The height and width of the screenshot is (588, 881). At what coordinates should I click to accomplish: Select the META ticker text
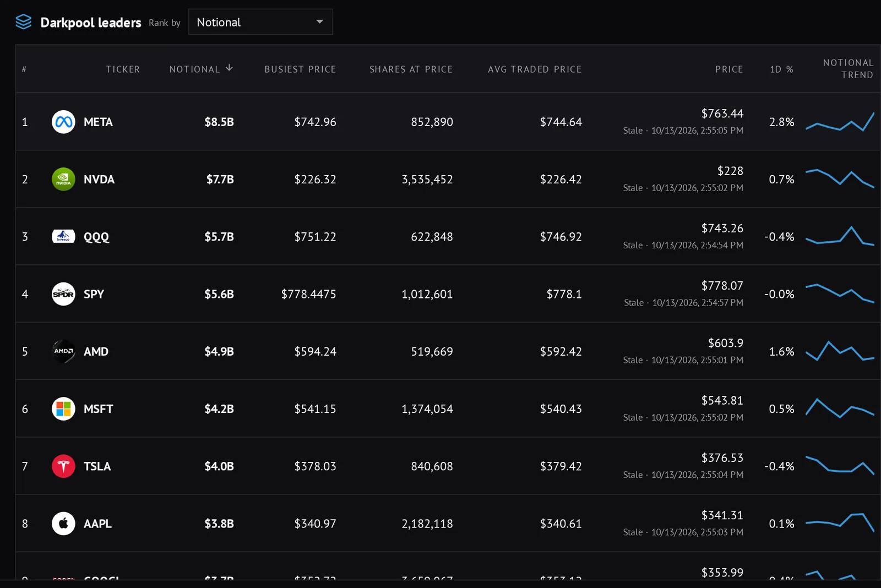98,122
